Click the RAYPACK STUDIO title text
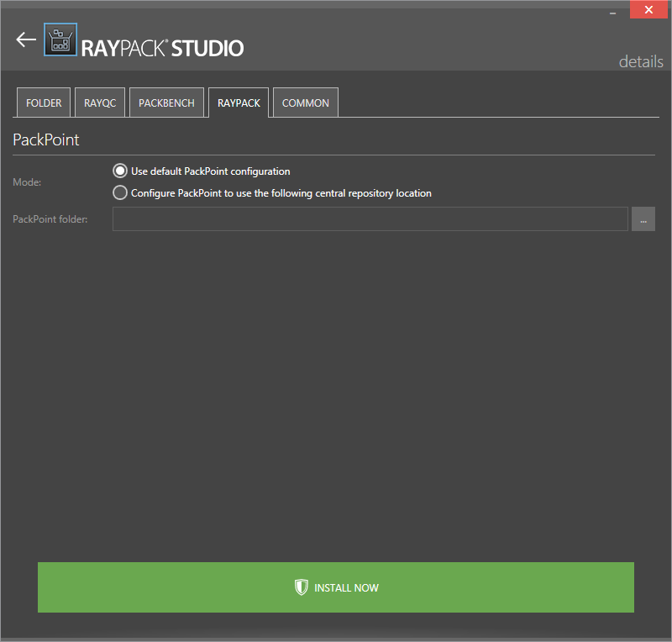 (162, 48)
